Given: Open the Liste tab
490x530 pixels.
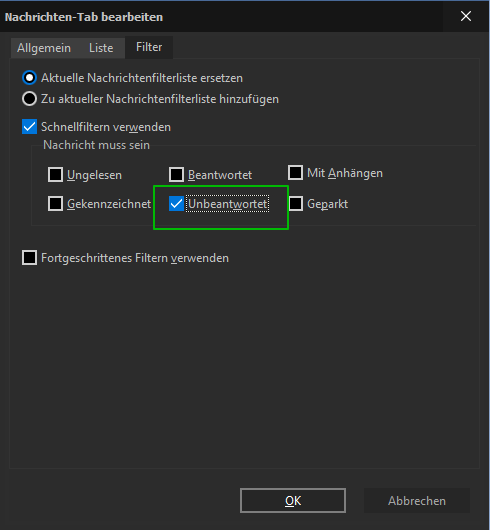Looking at the screenshot, I should point(101,48).
